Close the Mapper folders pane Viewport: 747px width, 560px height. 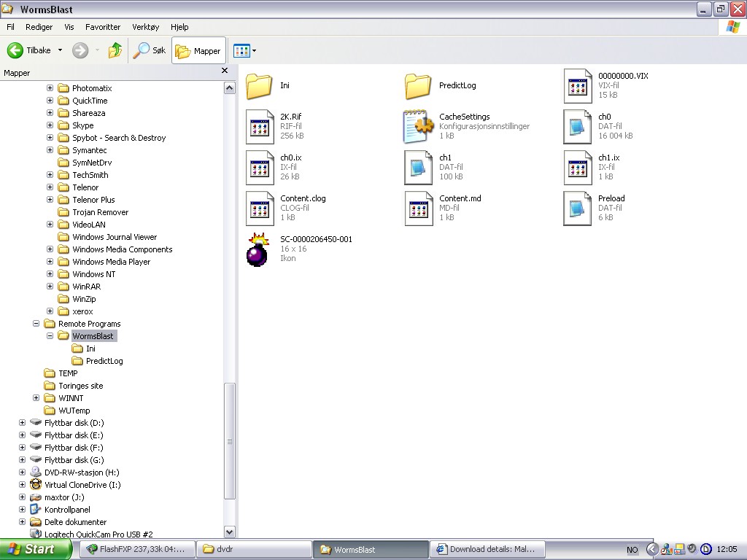click(x=225, y=71)
